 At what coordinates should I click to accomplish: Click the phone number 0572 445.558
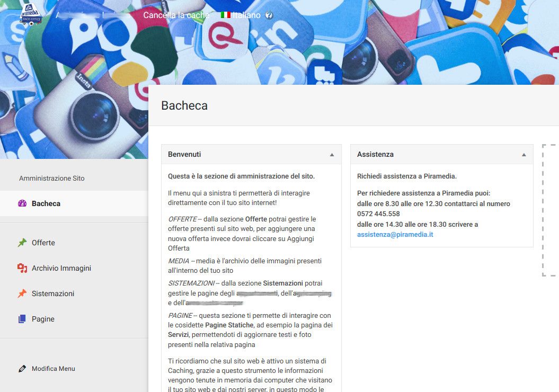pos(378,214)
